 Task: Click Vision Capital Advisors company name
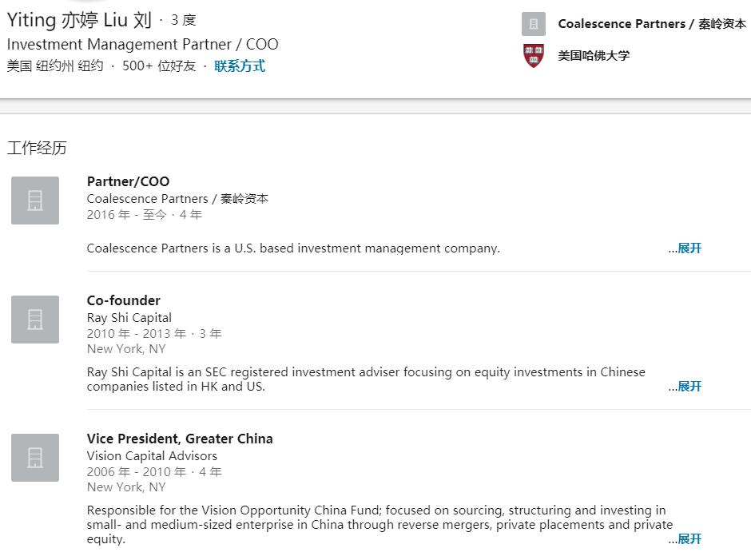(x=152, y=456)
